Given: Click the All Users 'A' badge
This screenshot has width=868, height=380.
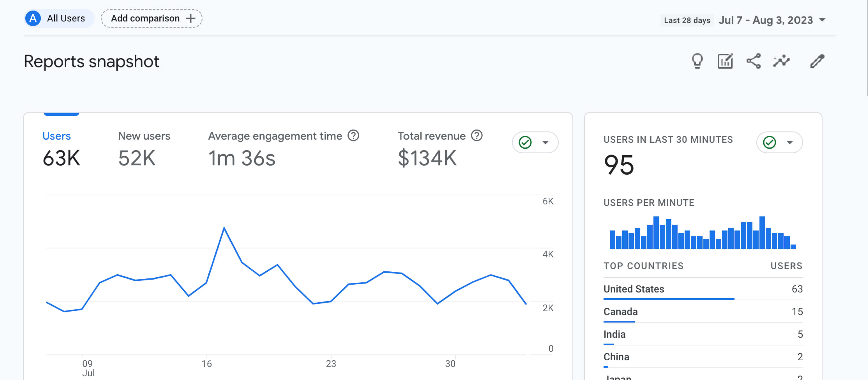Looking at the screenshot, I should click(x=33, y=18).
